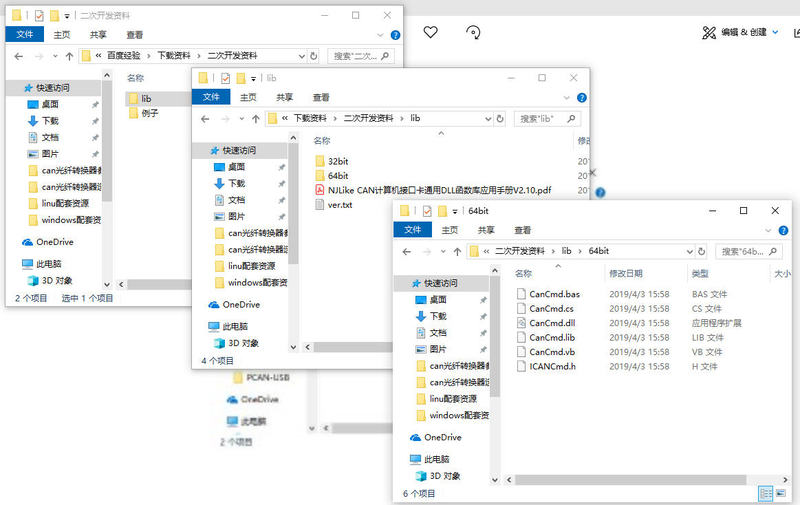Open recent locations dropdown in 64bit window
The width and height of the screenshot is (800, 505).
443,251
